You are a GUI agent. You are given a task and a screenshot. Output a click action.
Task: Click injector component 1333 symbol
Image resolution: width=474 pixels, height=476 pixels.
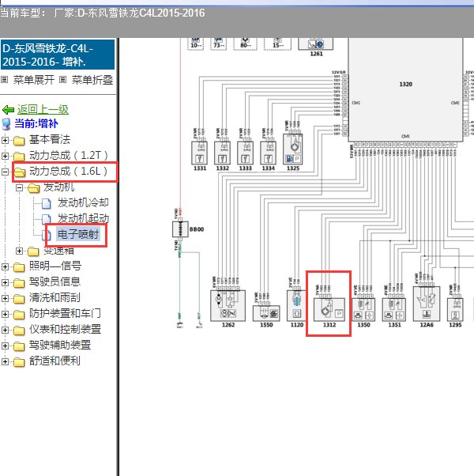pyautogui.click(x=246, y=153)
